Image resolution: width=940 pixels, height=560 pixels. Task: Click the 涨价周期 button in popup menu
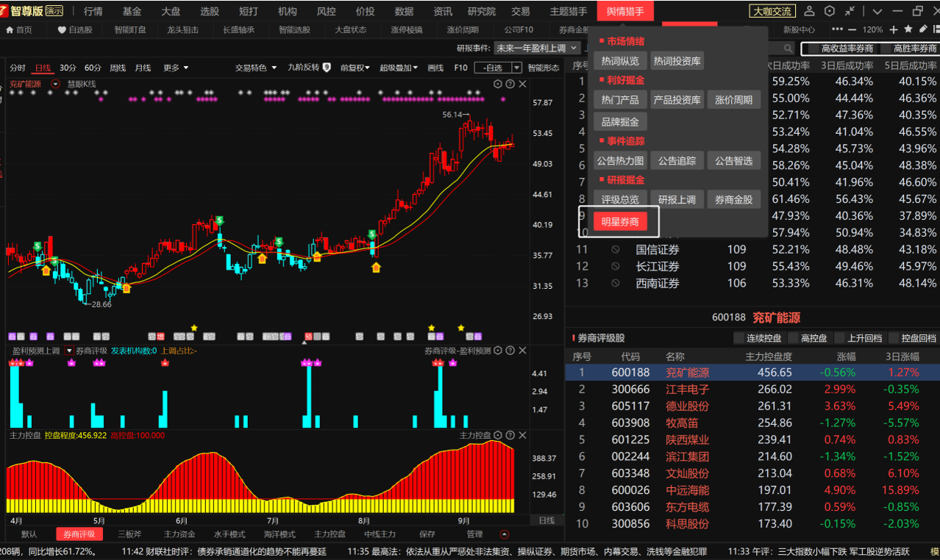pos(734,100)
